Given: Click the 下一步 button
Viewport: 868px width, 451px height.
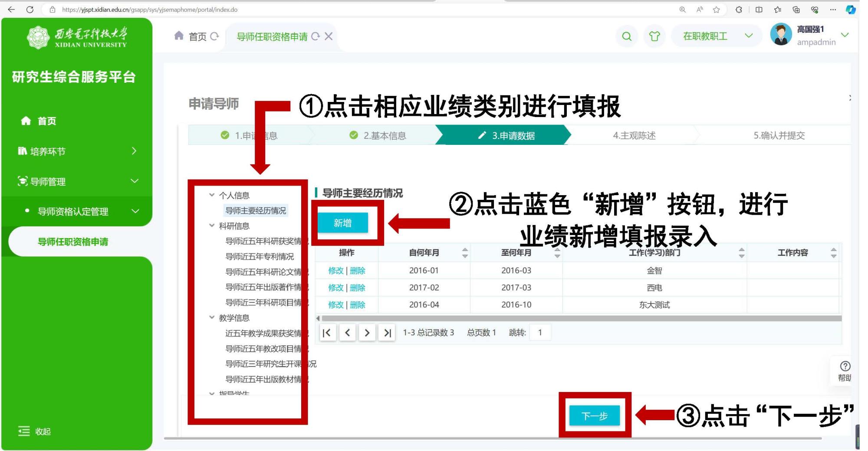Looking at the screenshot, I should pos(594,416).
